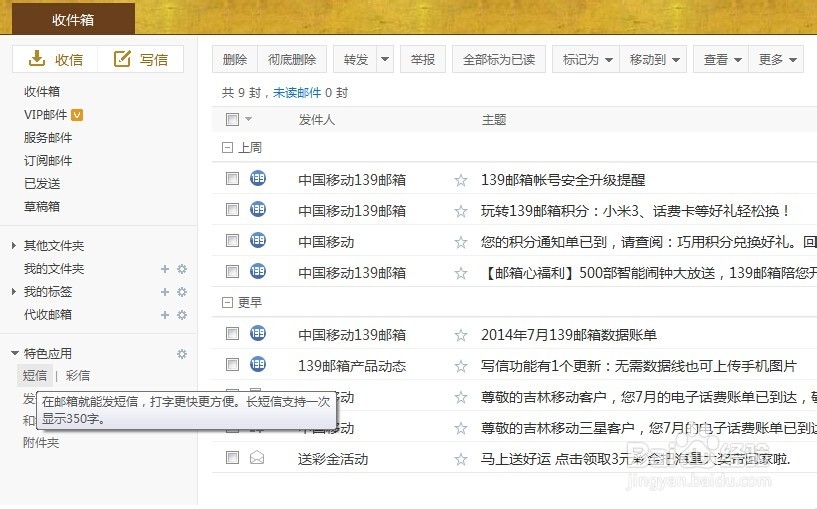Click 139 sender badge on 您的积分通知单已到 row
Screen dimensions: 817x509
coord(257,240)
